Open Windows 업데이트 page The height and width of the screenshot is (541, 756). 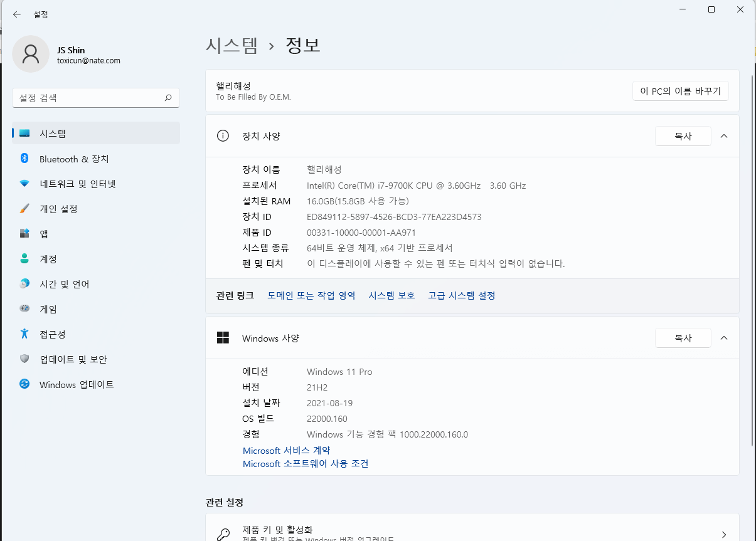(x=96, y=384)
